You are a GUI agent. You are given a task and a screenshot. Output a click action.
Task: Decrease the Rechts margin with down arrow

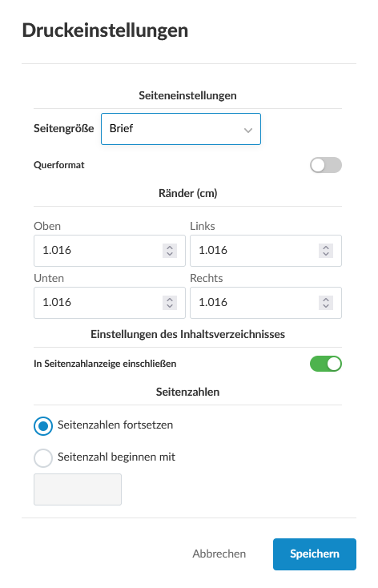[x=326, y=306]
